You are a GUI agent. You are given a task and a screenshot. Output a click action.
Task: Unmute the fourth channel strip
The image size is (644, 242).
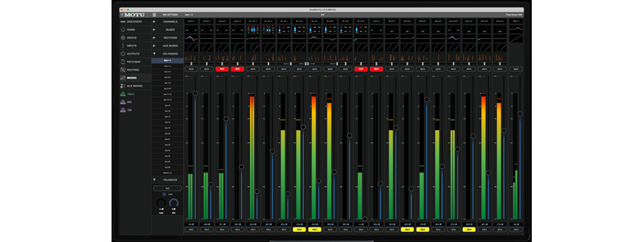[238, 69]
